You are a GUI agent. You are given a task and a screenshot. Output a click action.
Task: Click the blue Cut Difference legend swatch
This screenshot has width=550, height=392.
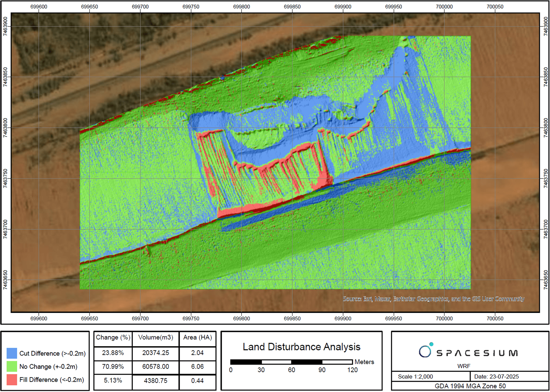[12, 353]
